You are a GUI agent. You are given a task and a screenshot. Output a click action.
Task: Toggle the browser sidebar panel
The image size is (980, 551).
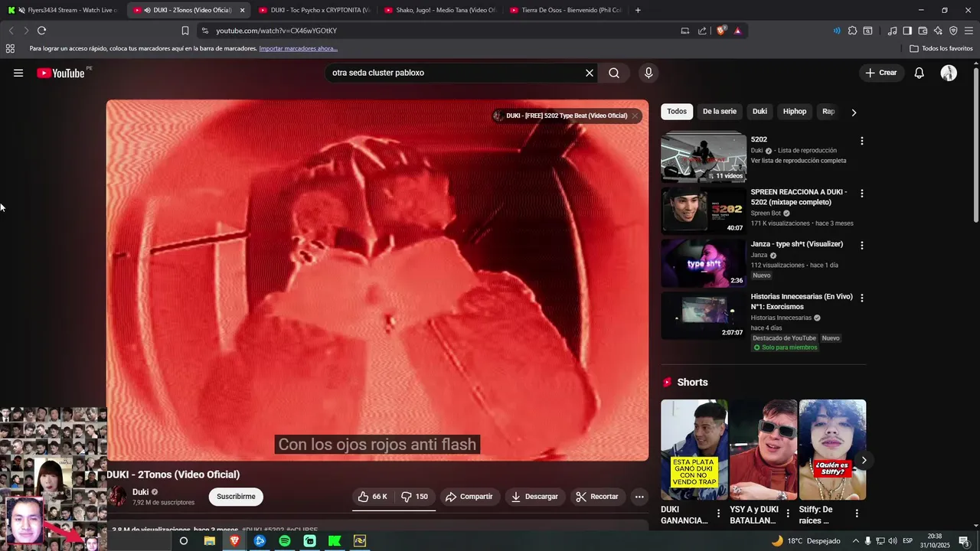pos(907,31)
